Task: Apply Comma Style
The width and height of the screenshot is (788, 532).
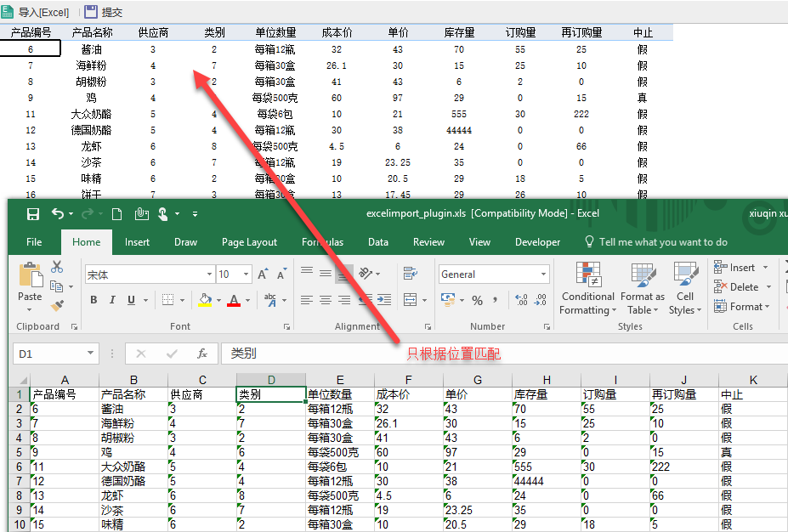Action: 496,300
